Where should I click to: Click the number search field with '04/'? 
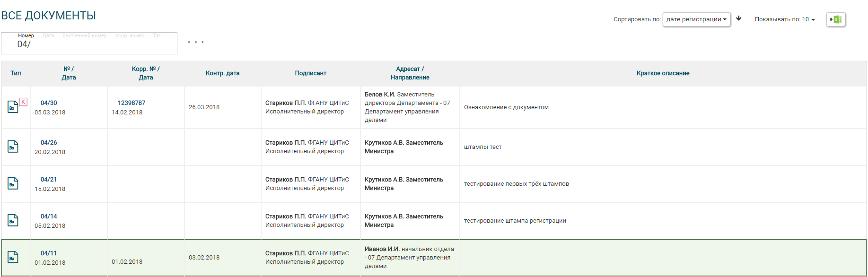pos(95,45)
